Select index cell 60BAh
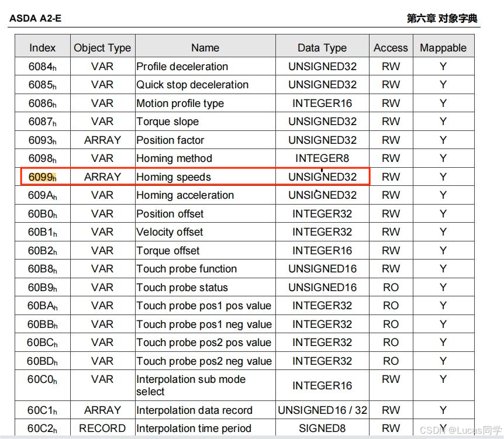This screenshot has width=504, height=439. point(43,306)
